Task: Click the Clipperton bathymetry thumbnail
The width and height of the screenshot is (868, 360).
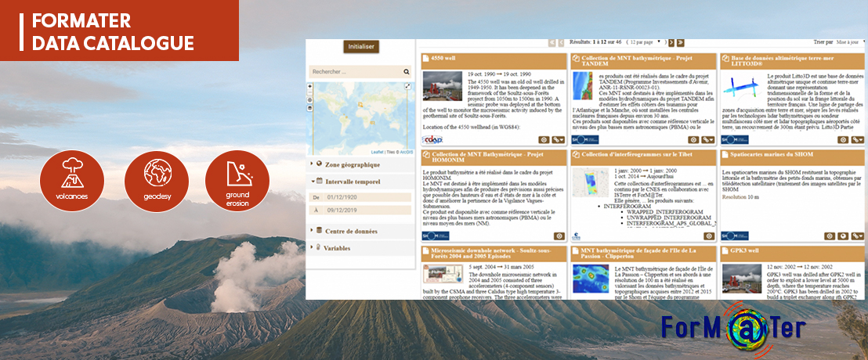Action: point(591,278)
